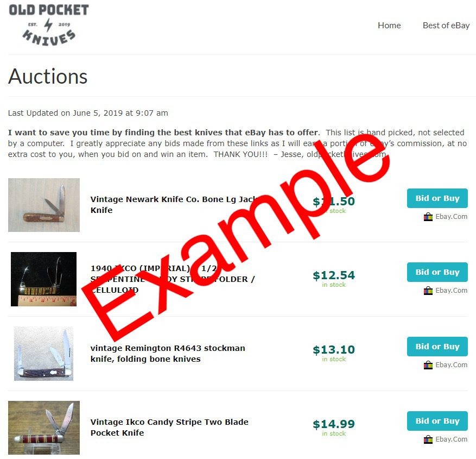Click eBay bag icon for IKCO Imperial listing
This screenshot has width=476, height=459.
(428, 291)
